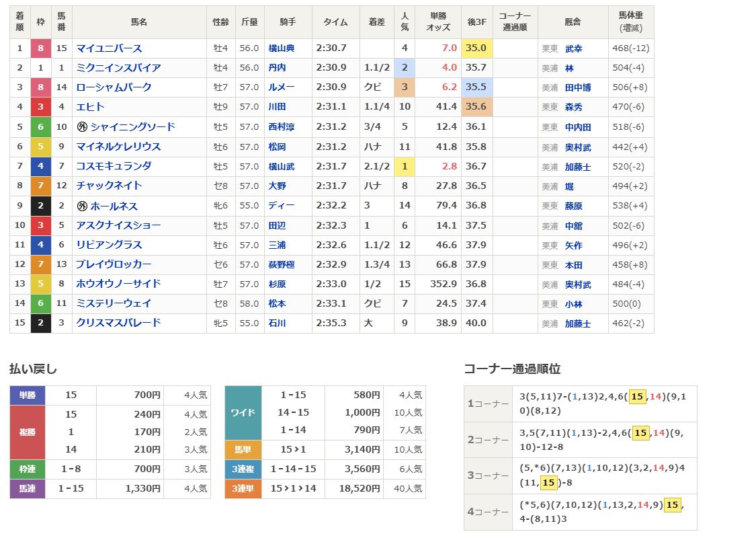Click trainer 加藤士 in コスモキュランダ row
Screen dimensions: 756x538
click(578, 167)
